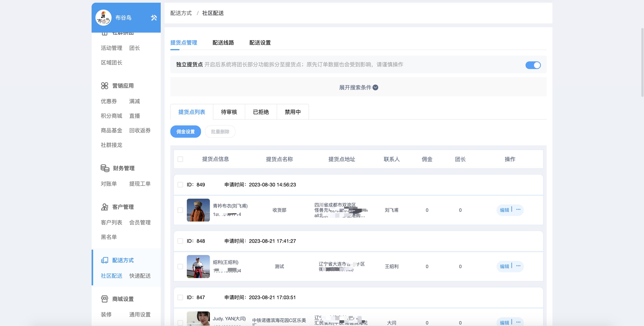Viewport: 644px width, 326px height.
Task: Open more actions for 测试 row
Action: pyautogui.click(x=518, y=266)
